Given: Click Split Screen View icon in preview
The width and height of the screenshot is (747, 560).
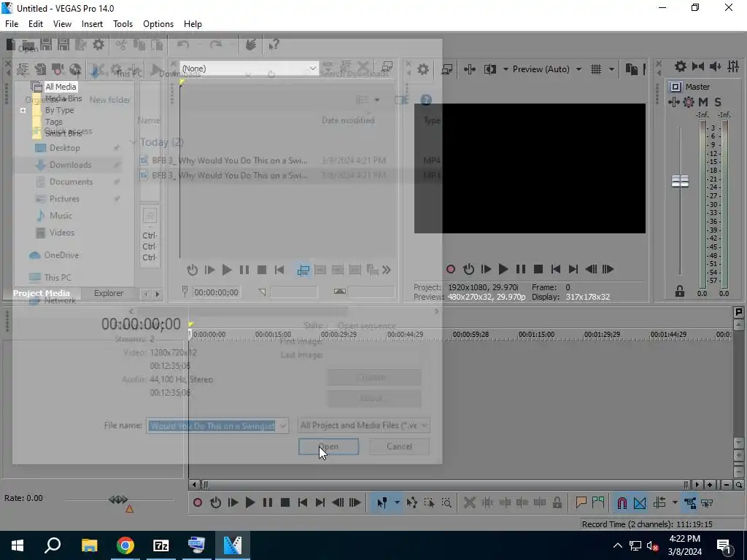Looking at the screenshot, I should (x=489, y=69).
